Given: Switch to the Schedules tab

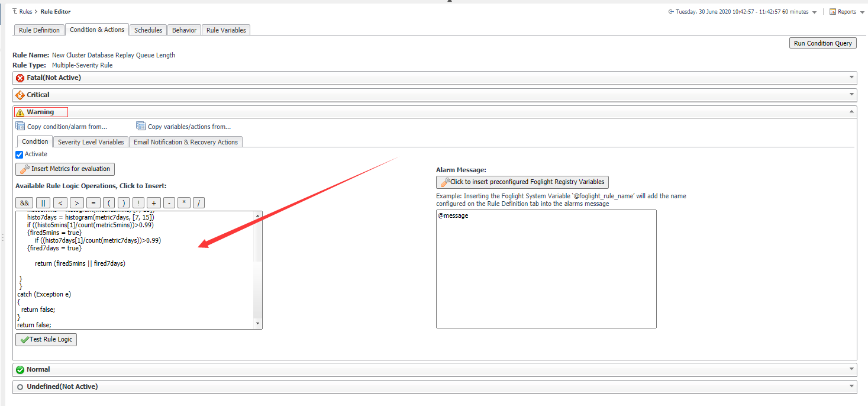Looking at the screenshot, I should pos(147,30).
